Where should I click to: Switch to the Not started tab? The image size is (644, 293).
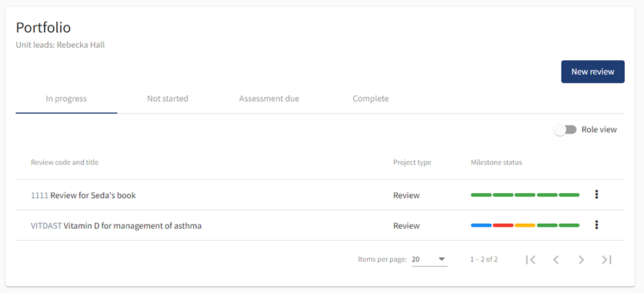(167, 99)
